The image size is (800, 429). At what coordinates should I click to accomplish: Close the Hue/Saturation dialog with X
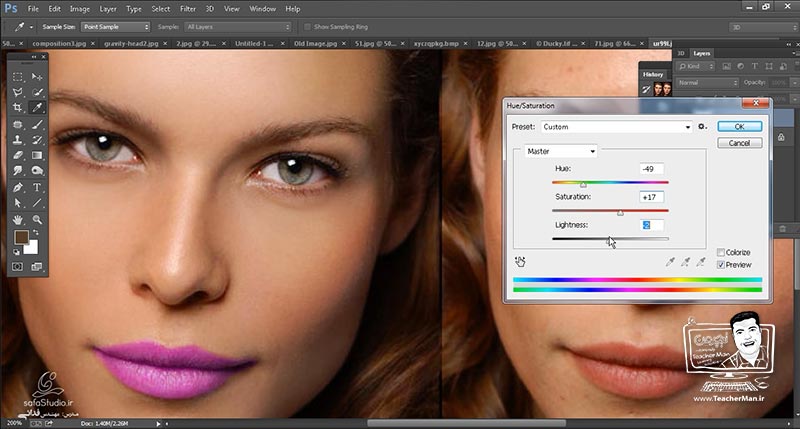point(756,103)
